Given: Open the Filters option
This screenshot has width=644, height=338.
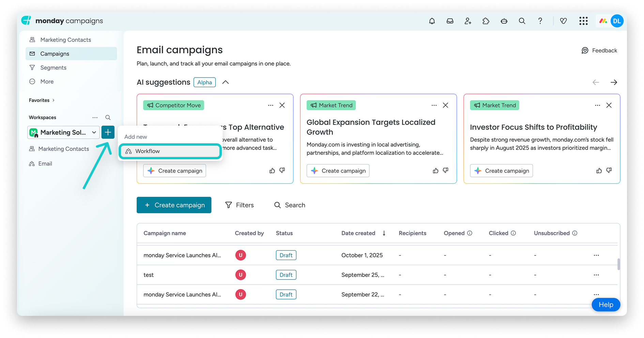Looking at the screenshot, I should coord(240,205).
